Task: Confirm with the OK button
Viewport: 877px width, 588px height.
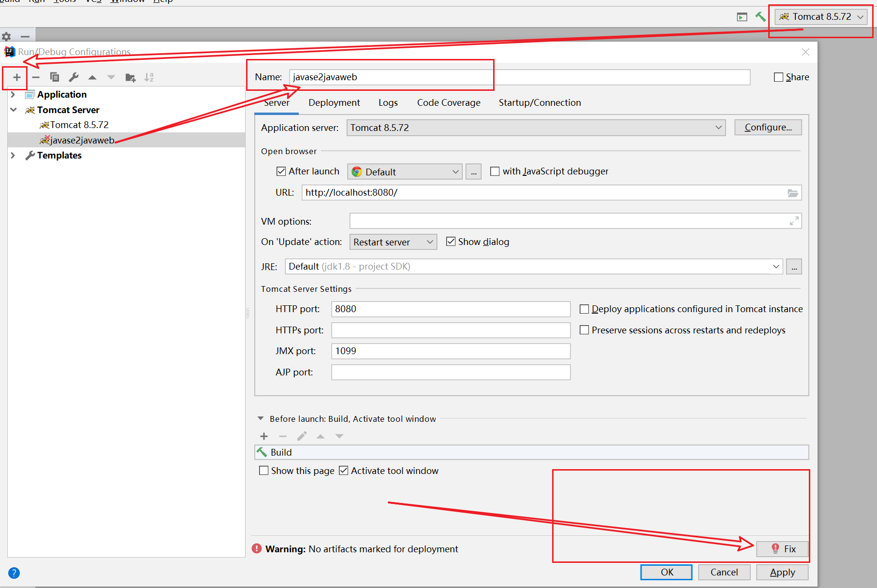Action: click(667, 573)
